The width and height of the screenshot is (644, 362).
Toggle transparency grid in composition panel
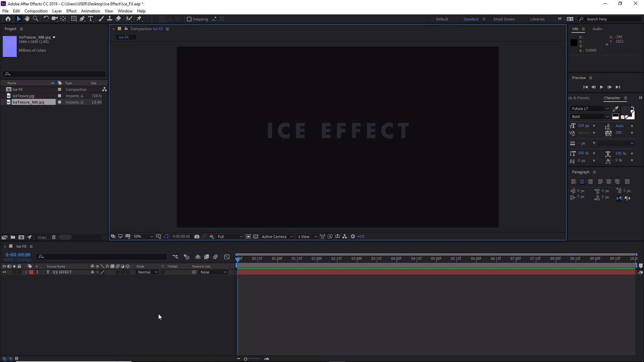pyautogui.click(x=256, y=236)
